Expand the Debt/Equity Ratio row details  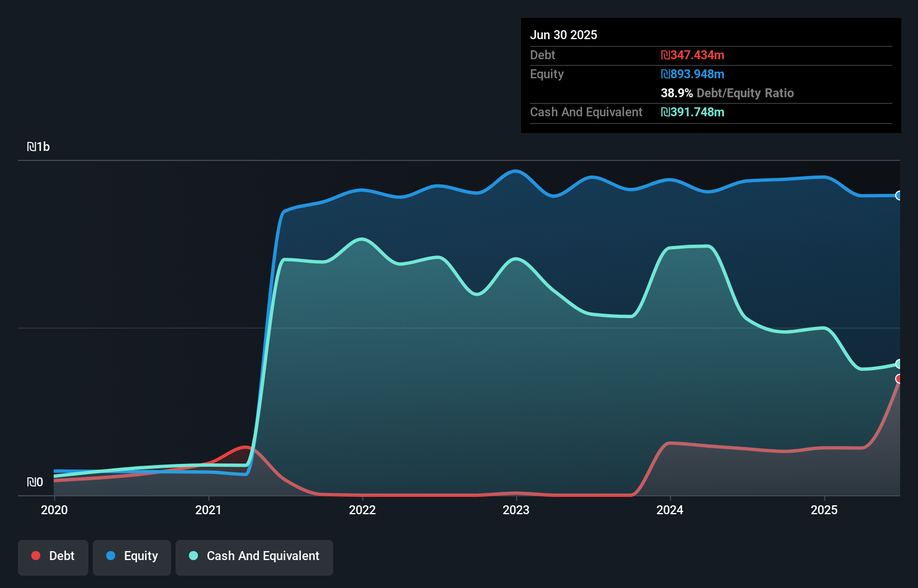pyautogui.click(x=727, y=93)
